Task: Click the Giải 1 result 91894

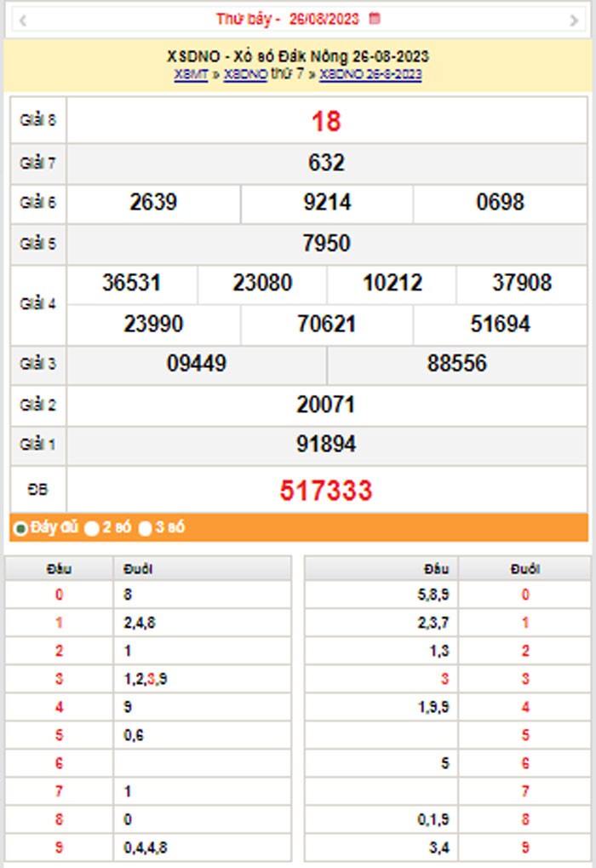Action: tap(326, 444)
